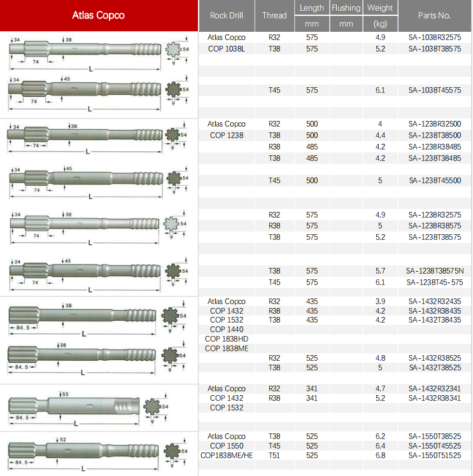
Task: Select the COP1838ME/HE rock drill label
Action: tap(227, 456)
